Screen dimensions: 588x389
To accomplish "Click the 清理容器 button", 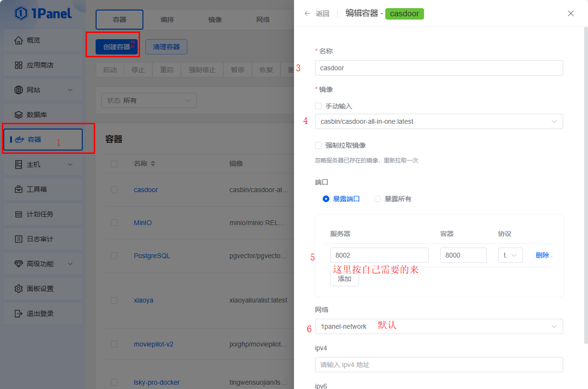I will pyautogui.click(x=166, y=47).
